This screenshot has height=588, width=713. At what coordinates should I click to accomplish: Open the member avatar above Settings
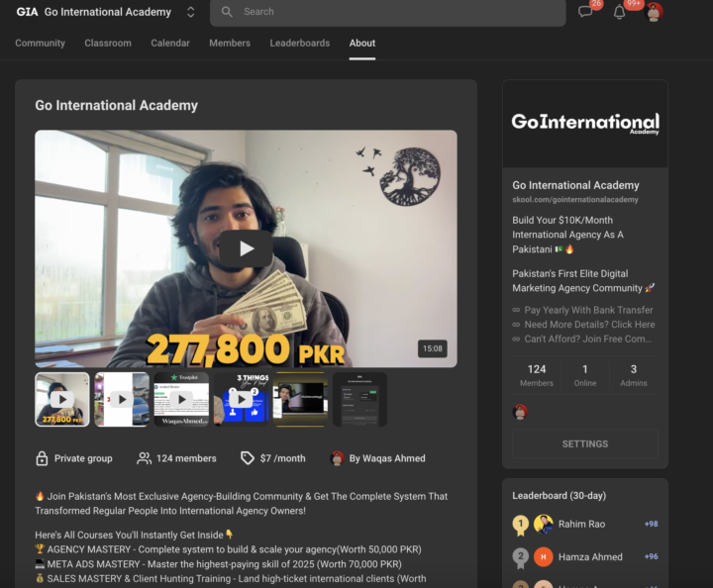pyautogui.click(x=520, y=412)
